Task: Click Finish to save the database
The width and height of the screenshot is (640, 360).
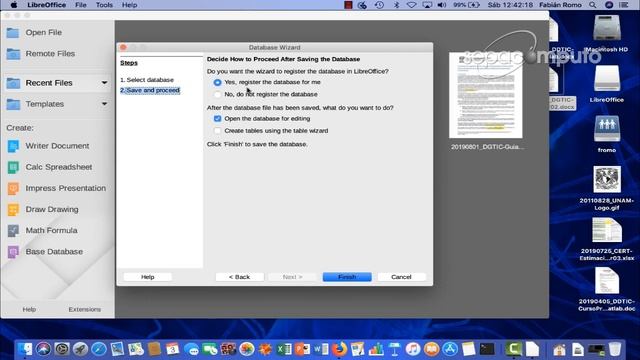Action: coord(347,277)
